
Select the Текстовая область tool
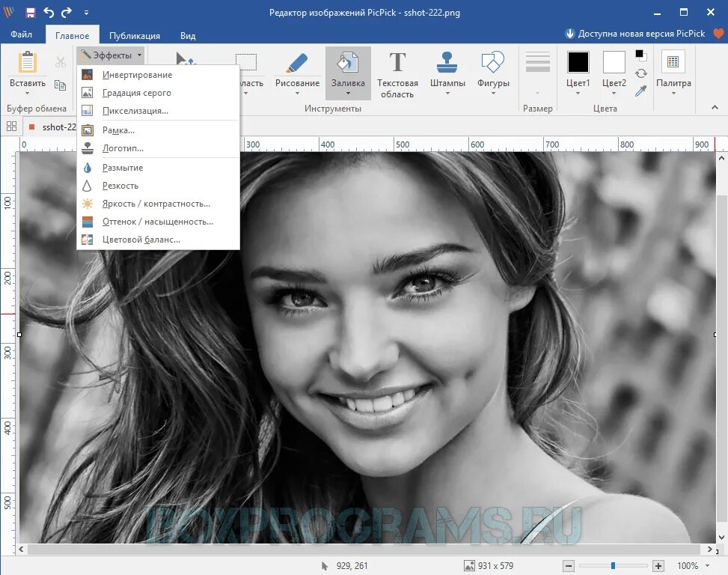(x=397, y=73)
